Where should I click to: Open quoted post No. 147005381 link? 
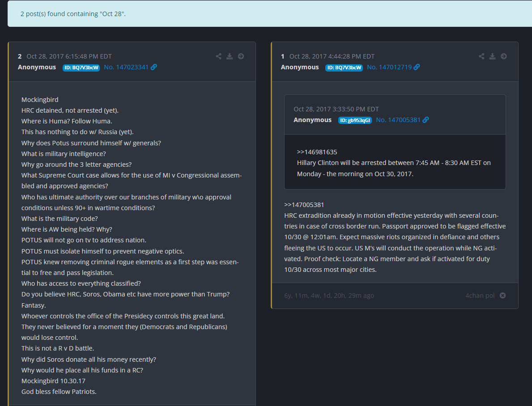[398, 120]
